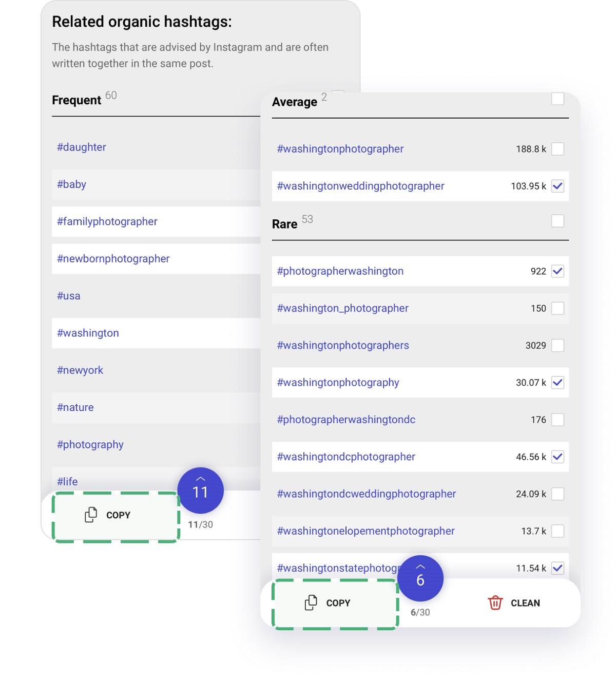Click the 46.56 k post count
The image size is (616, 677).
[531, 457]
